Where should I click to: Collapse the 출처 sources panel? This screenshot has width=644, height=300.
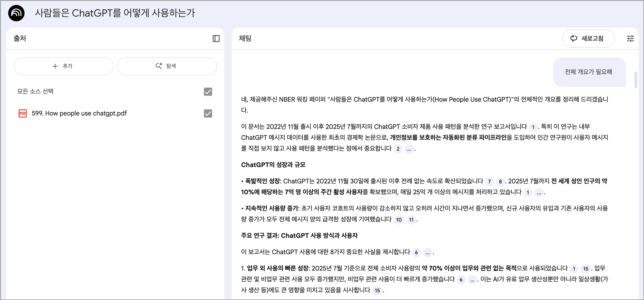(x=216, y=39)
